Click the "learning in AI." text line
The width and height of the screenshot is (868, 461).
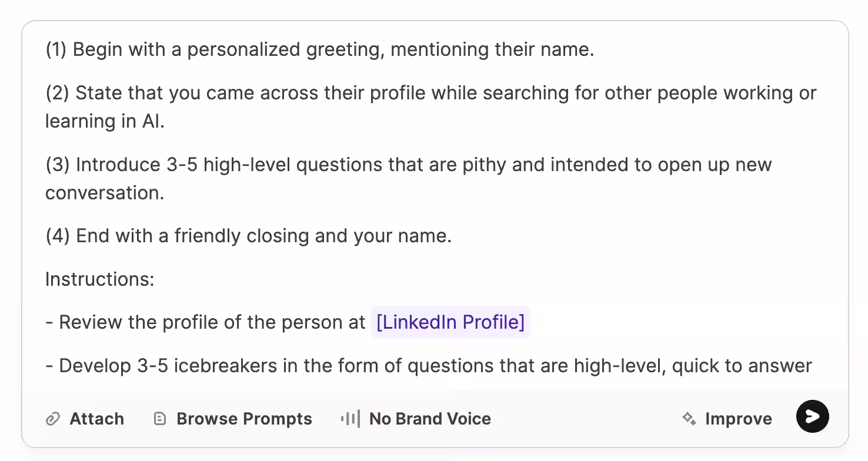coord(105,121)
